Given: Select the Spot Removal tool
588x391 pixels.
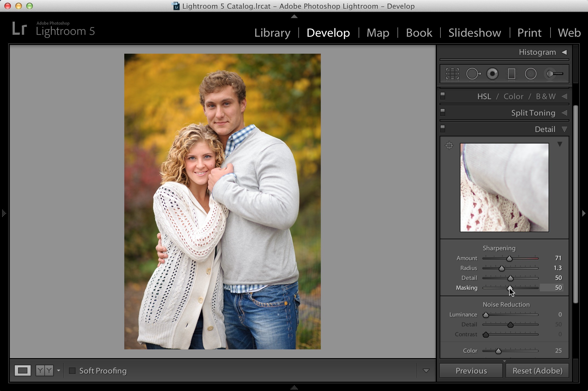Looking at the screenshot, I should click(x=473, y=74).
